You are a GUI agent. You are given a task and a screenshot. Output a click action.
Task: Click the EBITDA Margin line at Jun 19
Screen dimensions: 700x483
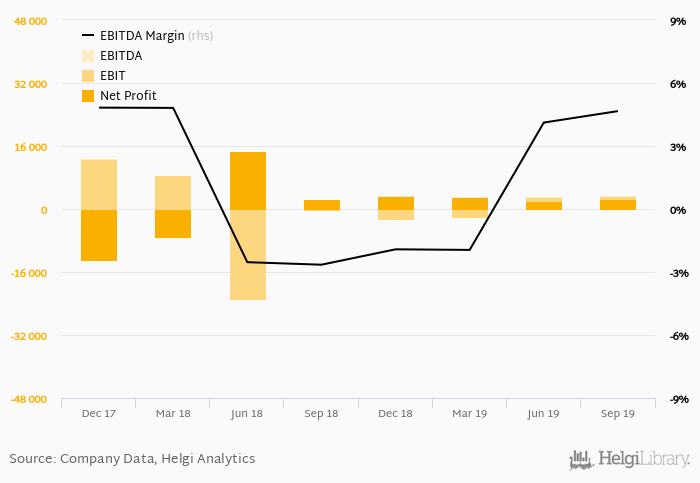tap(543, 123)
